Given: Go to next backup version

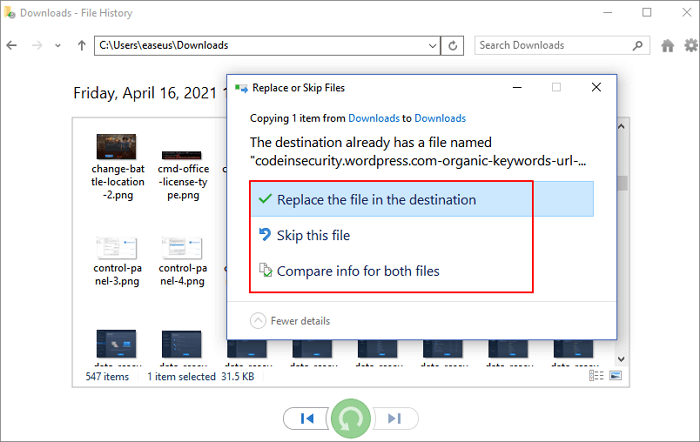Looking at the screenshot, I should (x=395, y=418).
